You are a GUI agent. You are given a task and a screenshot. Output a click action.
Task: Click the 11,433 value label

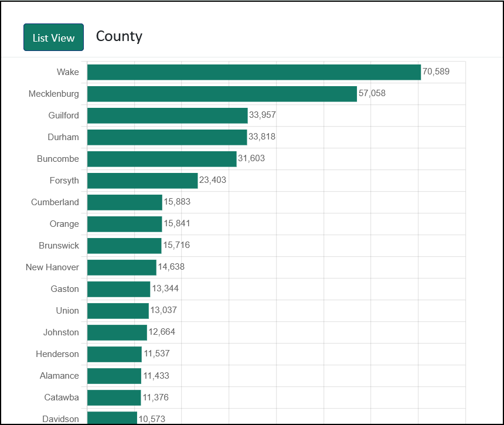point(156,376)
